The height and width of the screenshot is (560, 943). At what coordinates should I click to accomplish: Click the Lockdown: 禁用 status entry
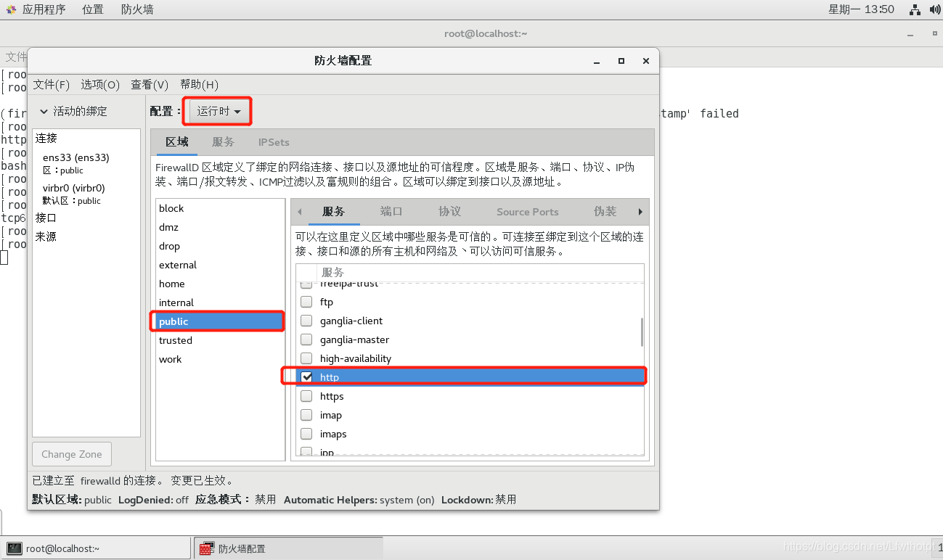click(x=479, y=500)
